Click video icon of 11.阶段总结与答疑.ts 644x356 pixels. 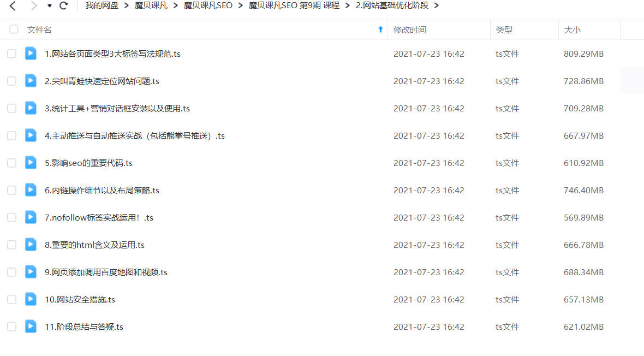point(31,327)
